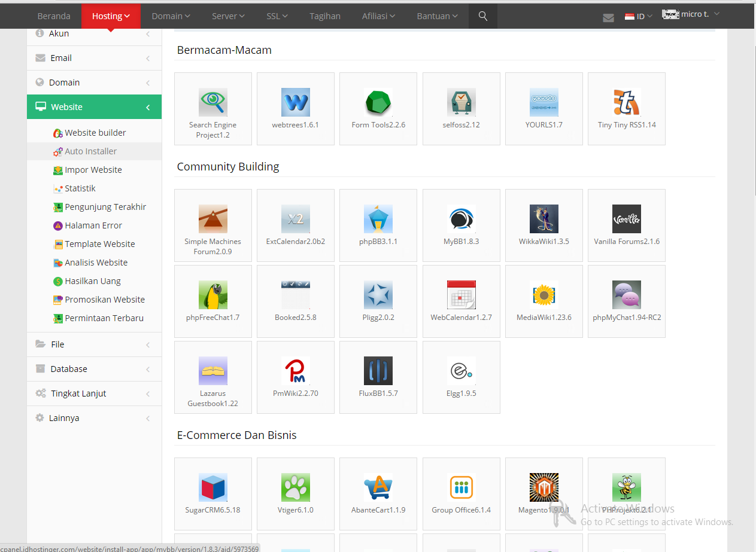
Task: Open Analisis Website sidebar link
Action: [90, 263]
